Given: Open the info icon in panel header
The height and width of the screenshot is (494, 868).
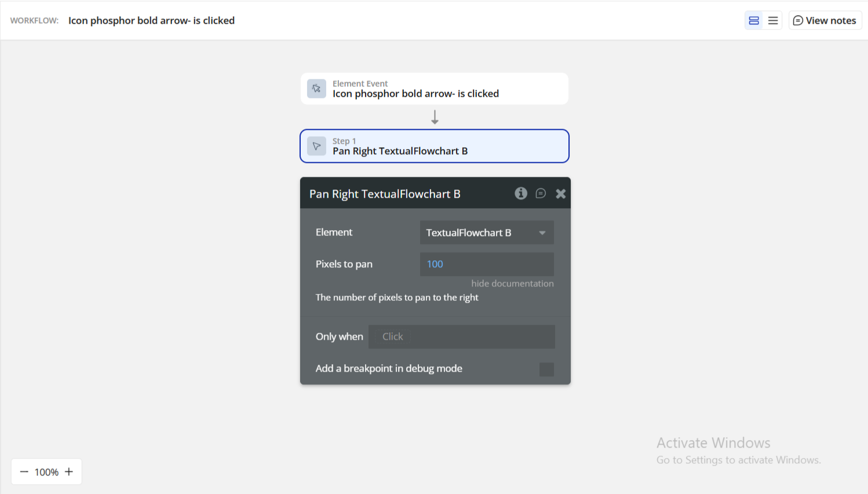Looking at the screenshot, I should (x=521, y=194).
